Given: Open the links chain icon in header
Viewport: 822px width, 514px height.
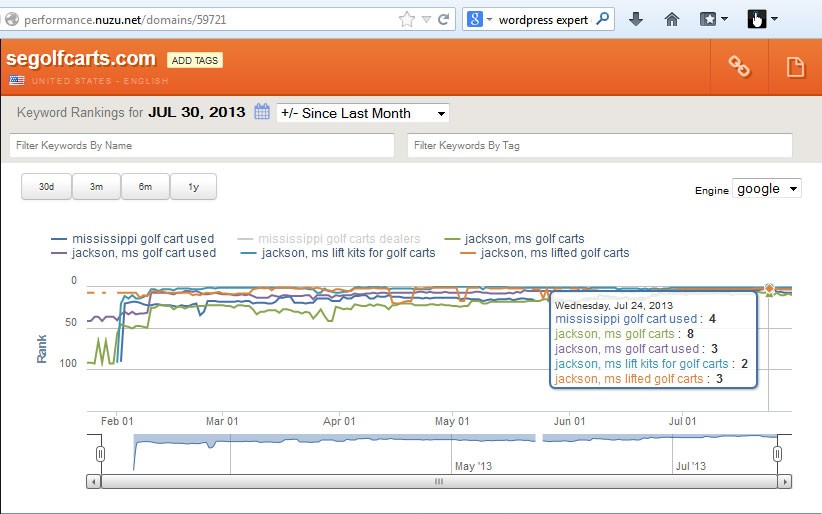Looking at the screenshot, I should 739,67.
